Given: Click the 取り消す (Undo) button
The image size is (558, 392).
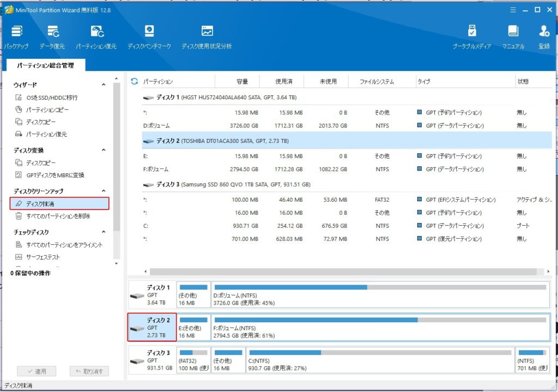Looking at the screenshot, I should (89, 371).
